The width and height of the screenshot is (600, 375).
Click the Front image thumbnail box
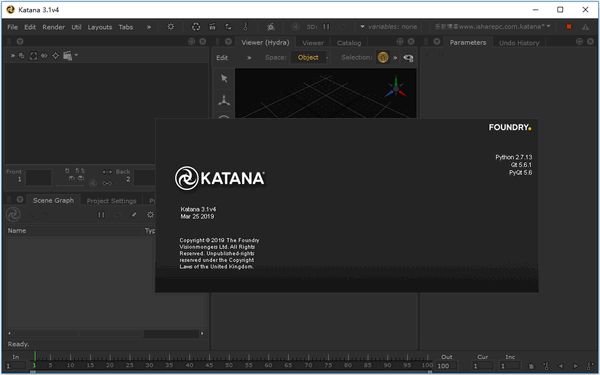click(x=39, y=178)
